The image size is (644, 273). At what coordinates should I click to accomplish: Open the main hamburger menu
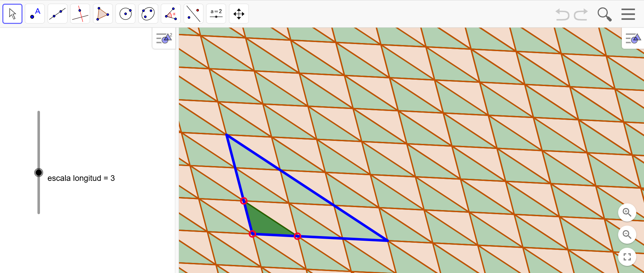tap(628, 14)
